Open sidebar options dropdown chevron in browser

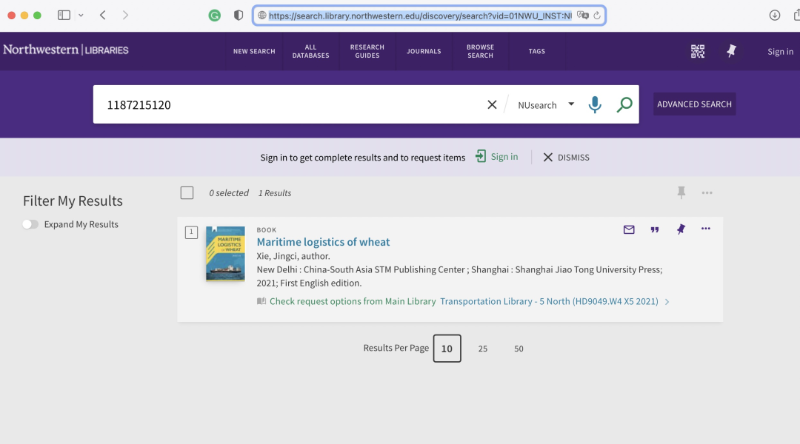point(81,15)
